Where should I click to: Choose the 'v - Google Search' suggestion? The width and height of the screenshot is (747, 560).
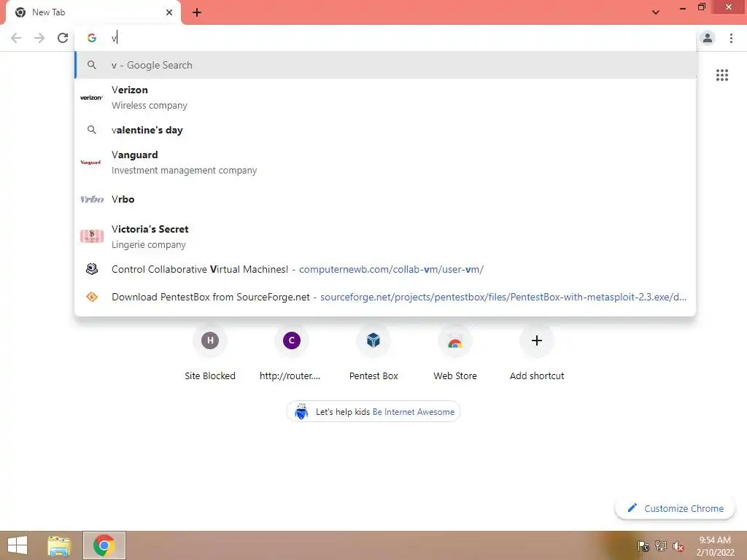pos(385,65)
